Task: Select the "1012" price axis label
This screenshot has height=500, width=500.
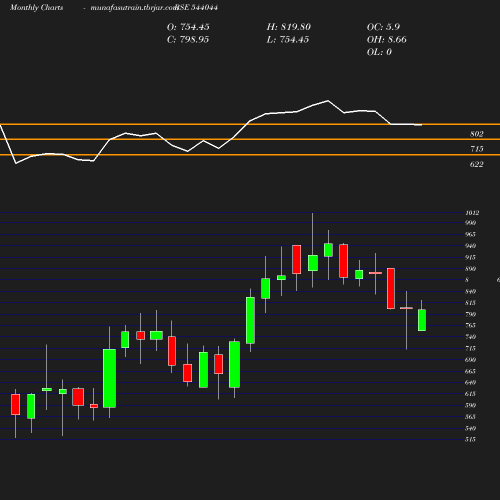Action: (472, 213)
